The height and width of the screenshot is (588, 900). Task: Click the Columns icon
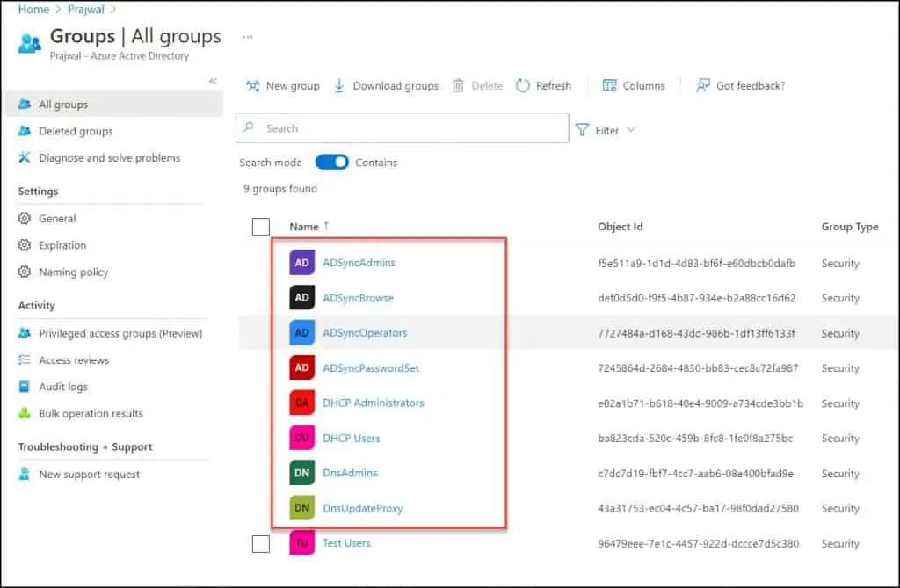click(x=609, y=85)
